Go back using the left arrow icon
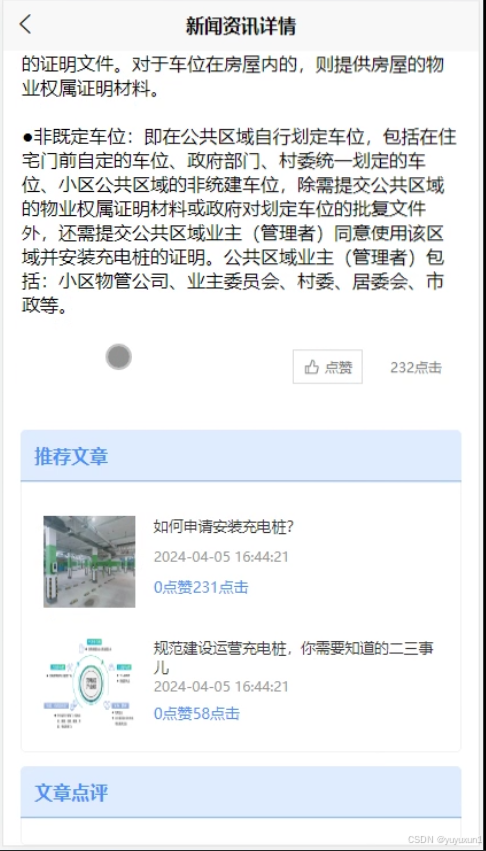 point(25,25)
